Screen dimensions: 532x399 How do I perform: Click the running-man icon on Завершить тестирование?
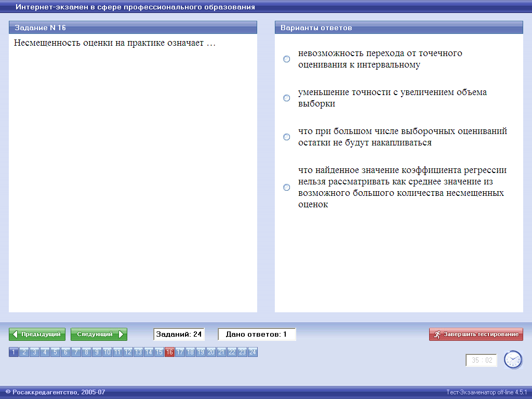pyautogui.click(x=437, y=334)
